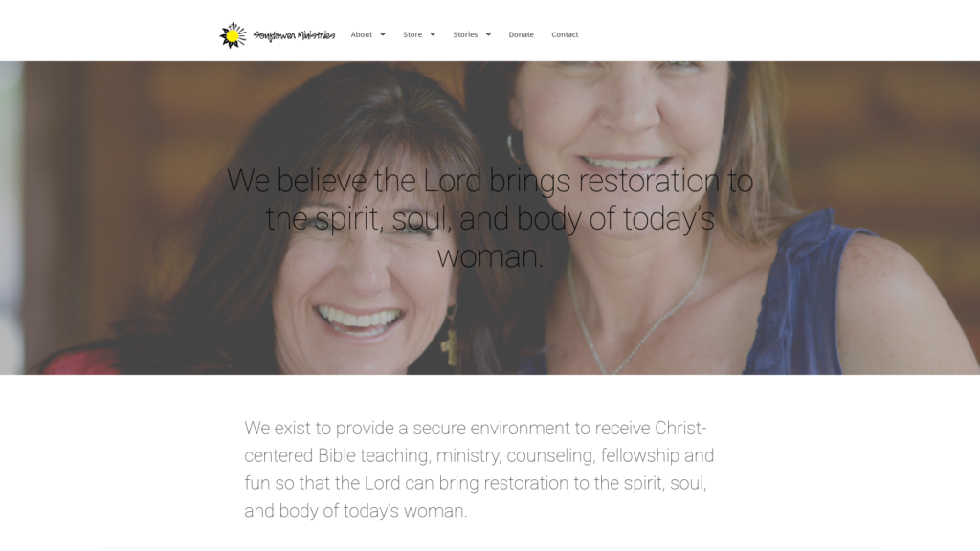
Task: Click the 'We exist to provide' paragraph line
Action: click(476, 428)
